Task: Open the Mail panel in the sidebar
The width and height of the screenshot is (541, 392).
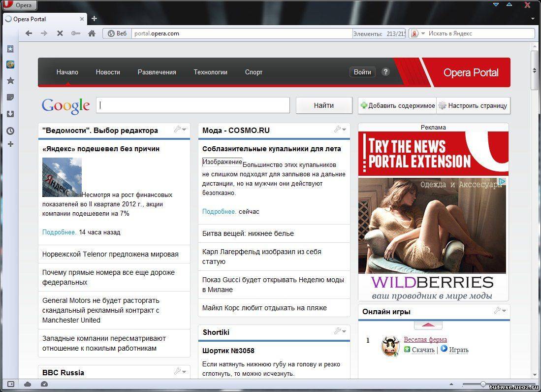Action: (x=10, y=65)
